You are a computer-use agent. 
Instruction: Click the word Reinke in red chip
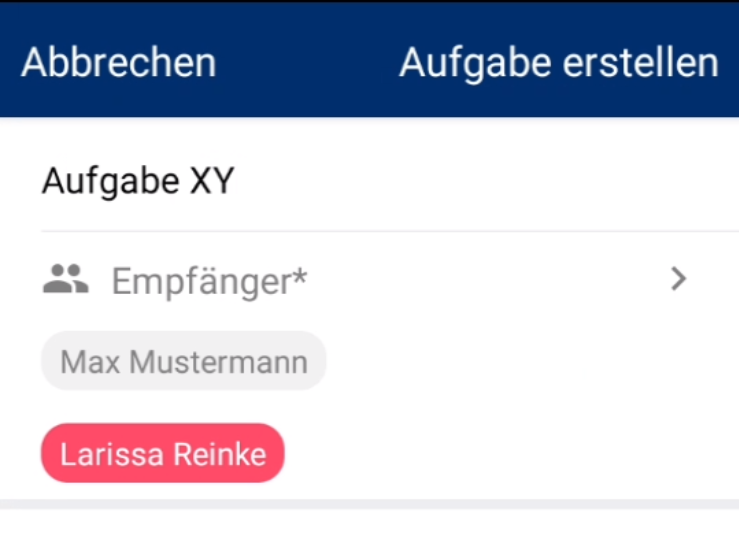(x=220, y=454)
